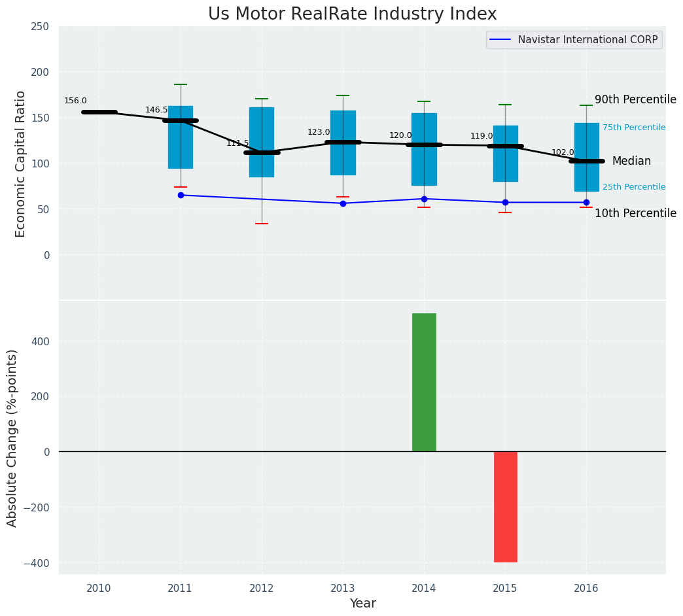Click the 90th Percentile annotation
The image size is (683, 616).
point(635,99)
